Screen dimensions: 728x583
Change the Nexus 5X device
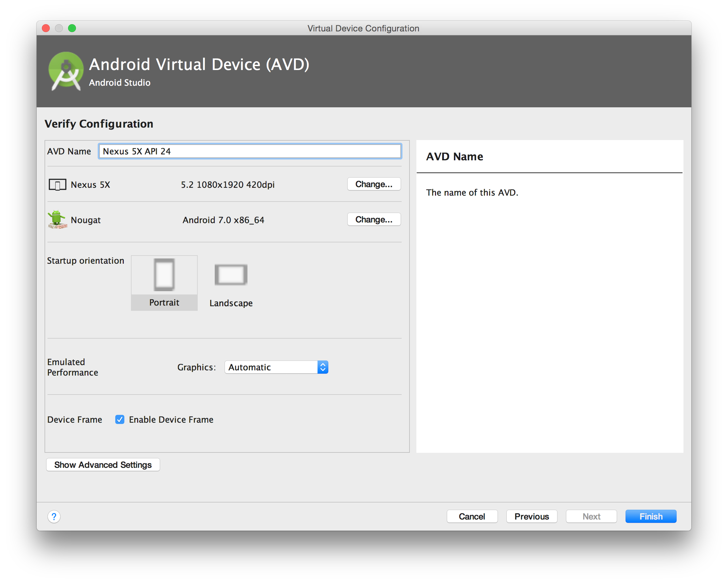pos(374,184)
